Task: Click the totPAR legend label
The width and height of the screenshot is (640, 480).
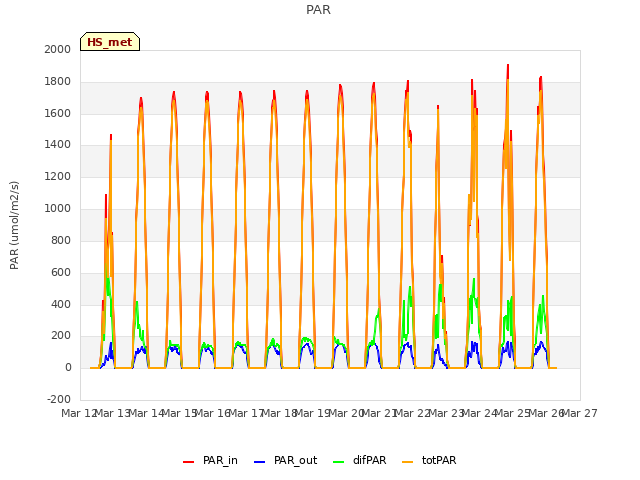Action: [439, 460]
